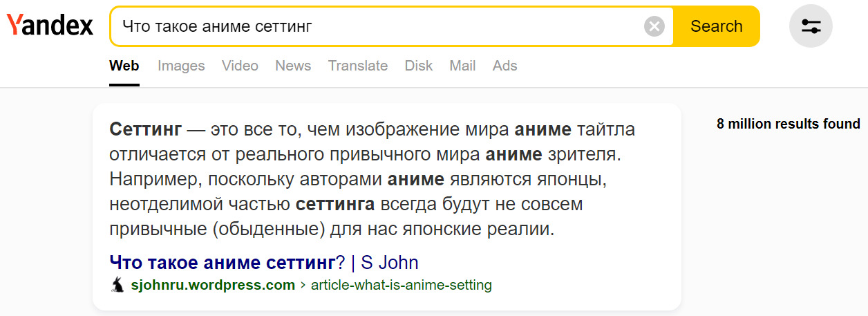The width and height of the screenshot is (868, 316).
Task: Go to the Video tab
Action: click(x=240, y=66)
